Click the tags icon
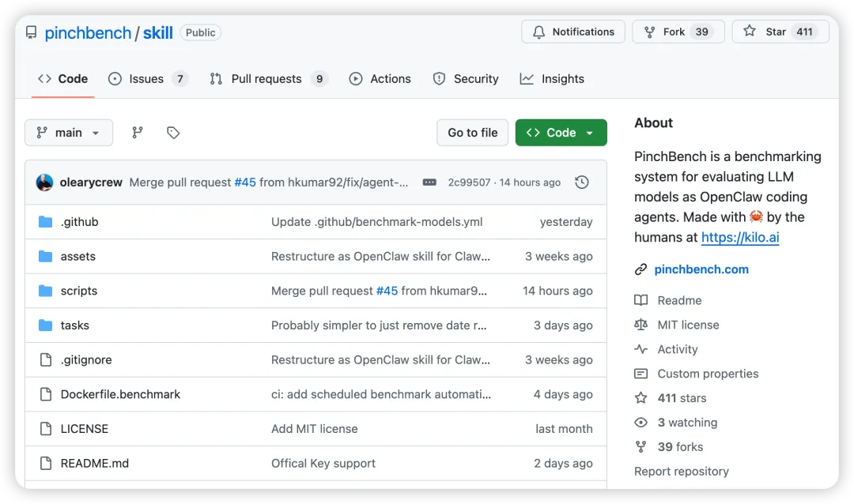 [x=173, y=133]
